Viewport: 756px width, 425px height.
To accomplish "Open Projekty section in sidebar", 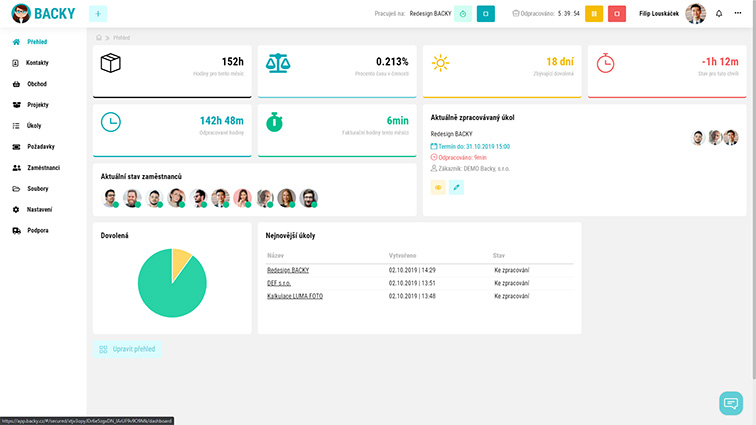I will 38,105.
